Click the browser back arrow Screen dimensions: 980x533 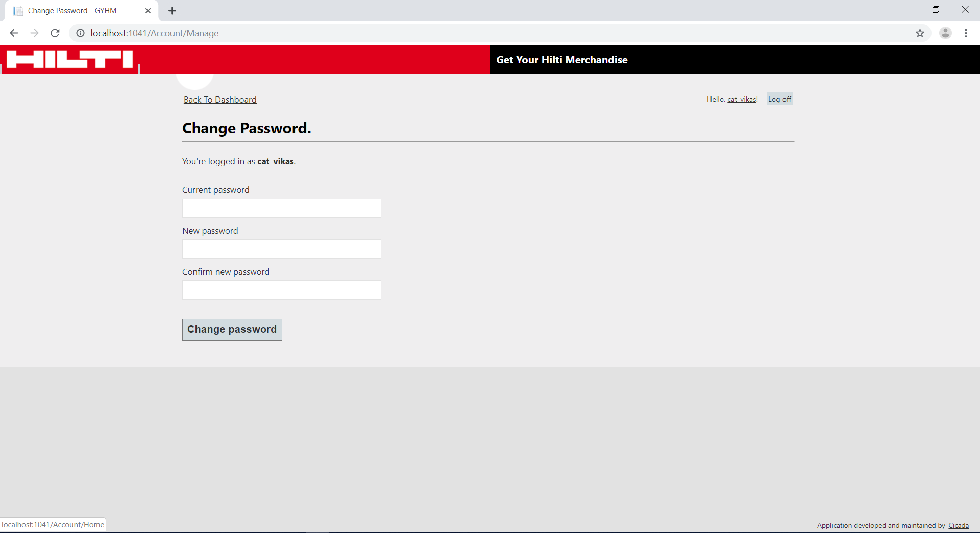14,33
